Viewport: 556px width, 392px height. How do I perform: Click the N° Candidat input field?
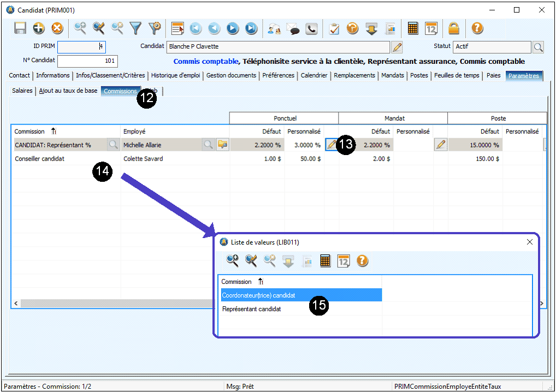click(x=87, y=61)
